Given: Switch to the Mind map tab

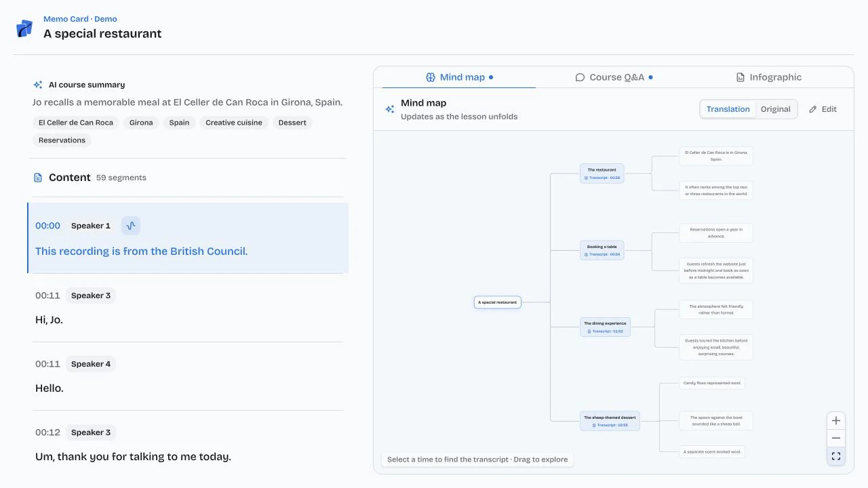Looking at the screenshot, I should pos(459,77).
